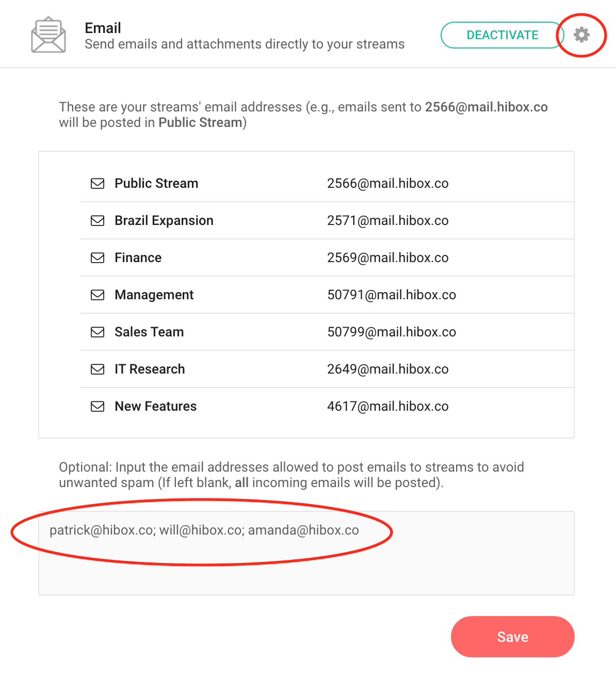Image resolution: width=616 pixels, height=678 pixels.
Task: Open Email settings gear icon
Action: pos(581,35)
